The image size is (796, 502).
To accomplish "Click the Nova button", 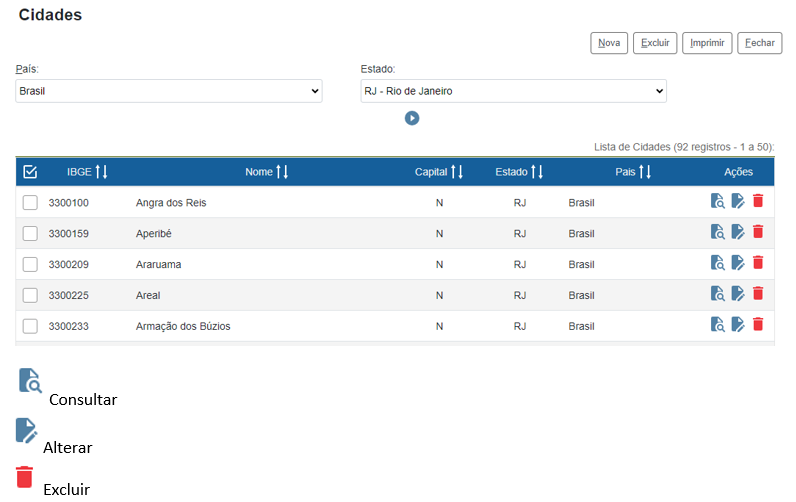I will click(x=609, y=43).
